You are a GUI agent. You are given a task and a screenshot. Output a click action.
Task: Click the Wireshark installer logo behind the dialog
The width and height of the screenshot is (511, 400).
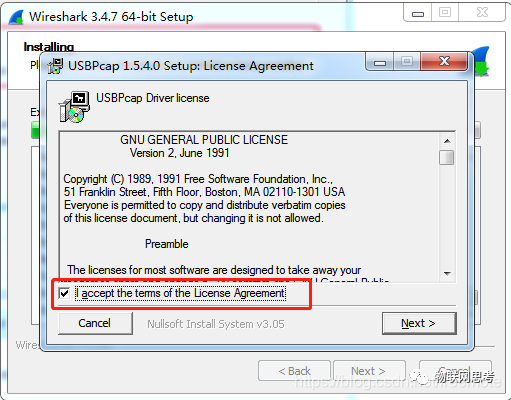pyautogui.click(x=481, y=62)
